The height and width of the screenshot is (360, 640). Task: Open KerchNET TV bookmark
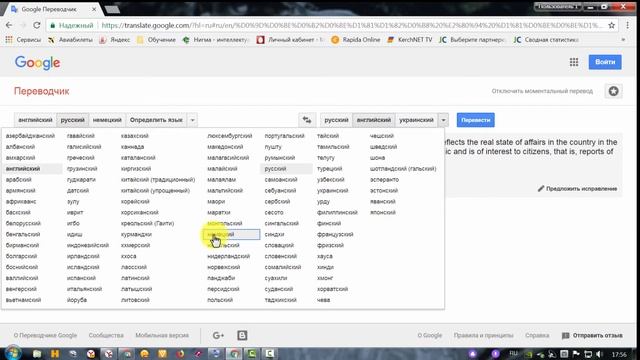[410, 40]
